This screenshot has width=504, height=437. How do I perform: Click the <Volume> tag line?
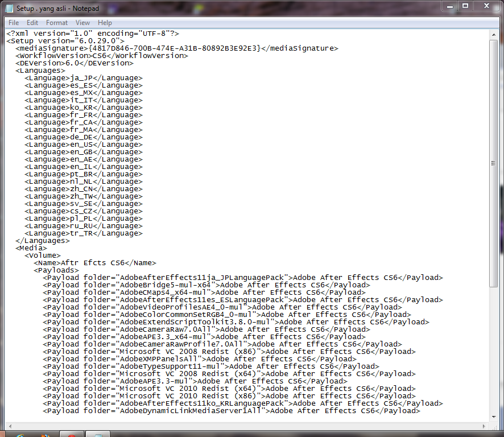tap(43, 255)
